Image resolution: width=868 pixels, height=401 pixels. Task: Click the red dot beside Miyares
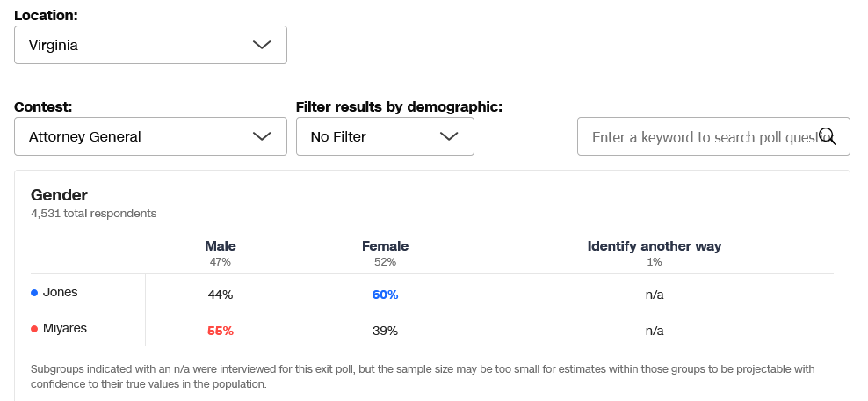point(34,329)
